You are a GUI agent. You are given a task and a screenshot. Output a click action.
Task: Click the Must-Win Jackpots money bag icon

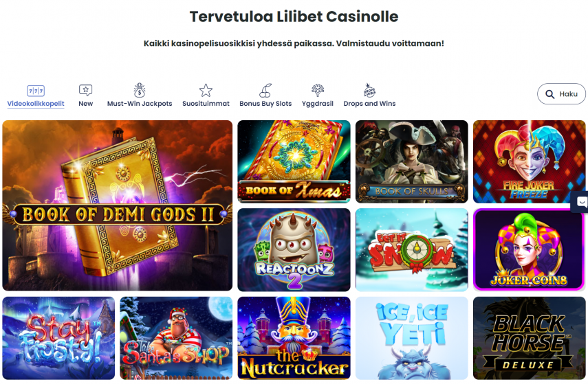pos(140,90)
